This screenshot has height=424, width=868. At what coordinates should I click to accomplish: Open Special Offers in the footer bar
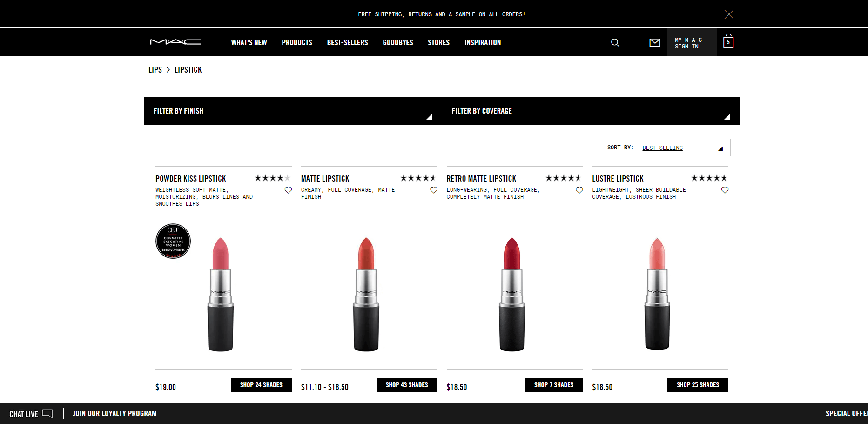point(847,413)
